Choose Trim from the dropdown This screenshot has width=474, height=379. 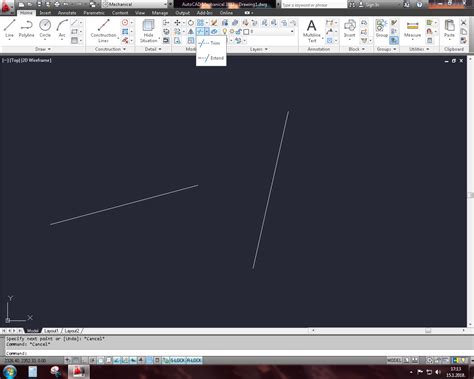(x=210, y=43)
